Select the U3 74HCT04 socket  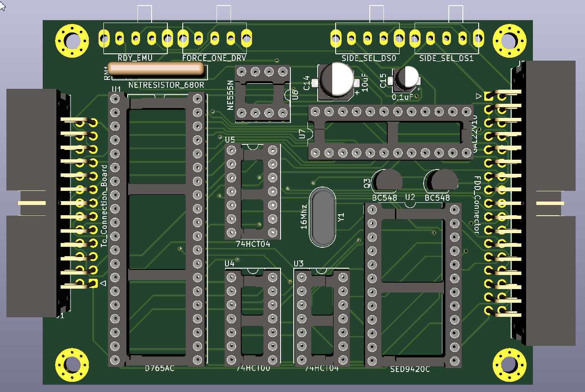coord(322,317)
